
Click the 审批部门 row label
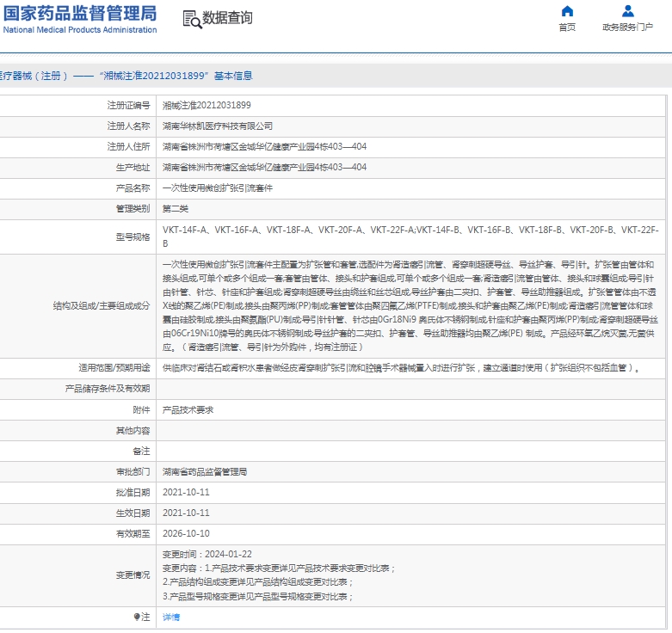(x=133, y=472)
